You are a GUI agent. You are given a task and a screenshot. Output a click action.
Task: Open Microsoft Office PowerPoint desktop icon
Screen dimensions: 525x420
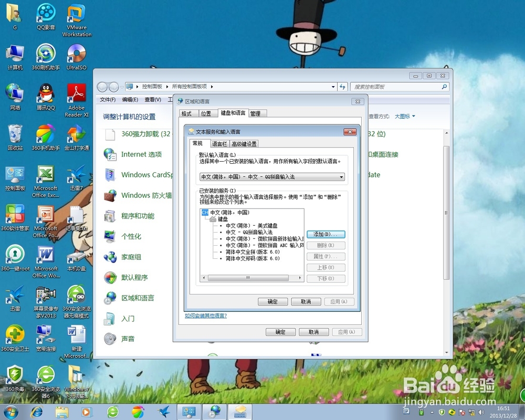46,221
